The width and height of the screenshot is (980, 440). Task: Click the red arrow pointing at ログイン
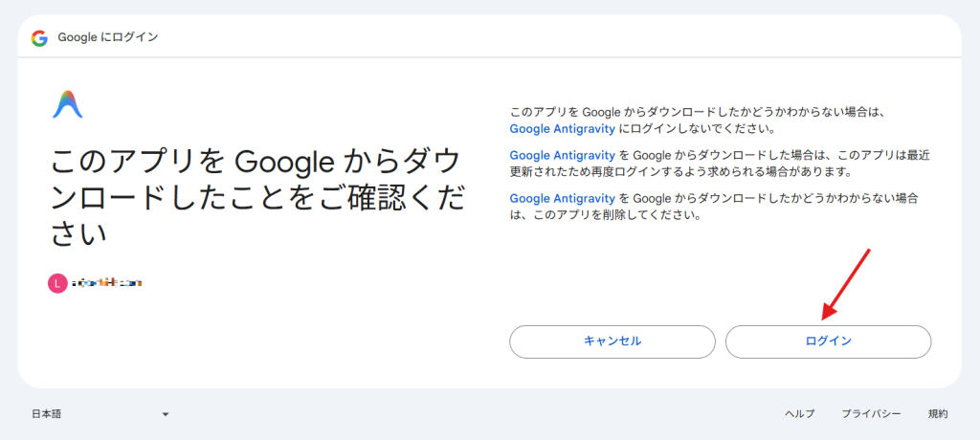point(845,283)
